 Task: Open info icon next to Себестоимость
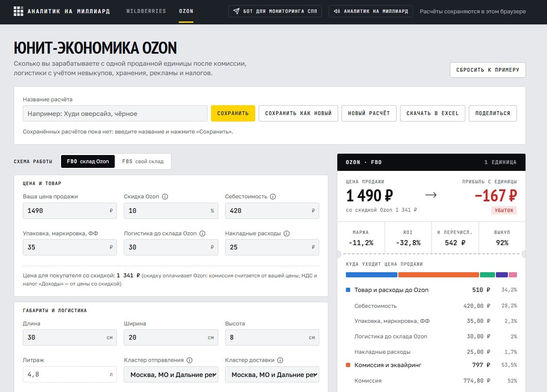[x=273, y=197]
